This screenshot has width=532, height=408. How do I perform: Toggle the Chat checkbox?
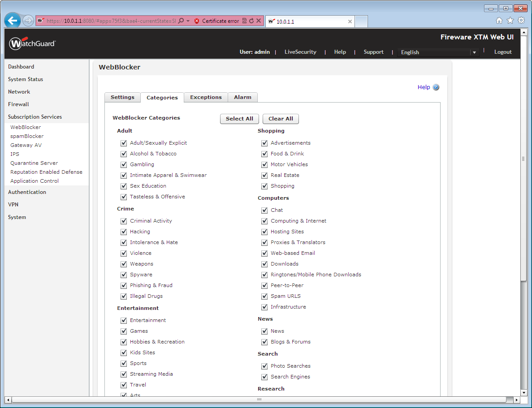[x=264, y=210]
